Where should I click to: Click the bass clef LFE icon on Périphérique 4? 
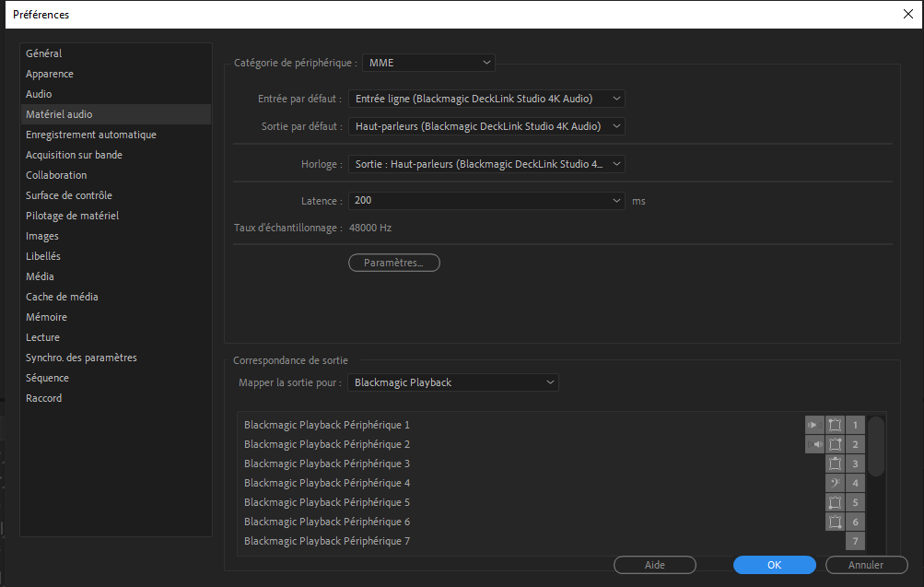click(835, 483)
